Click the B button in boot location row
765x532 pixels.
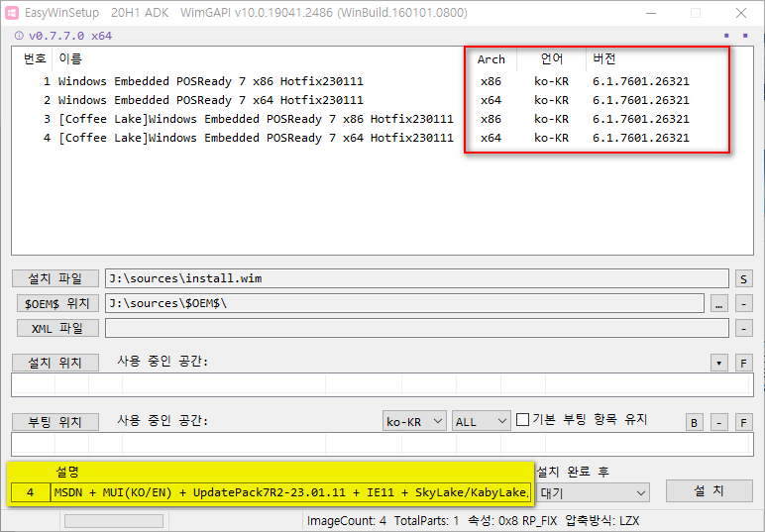pos(695,422)
